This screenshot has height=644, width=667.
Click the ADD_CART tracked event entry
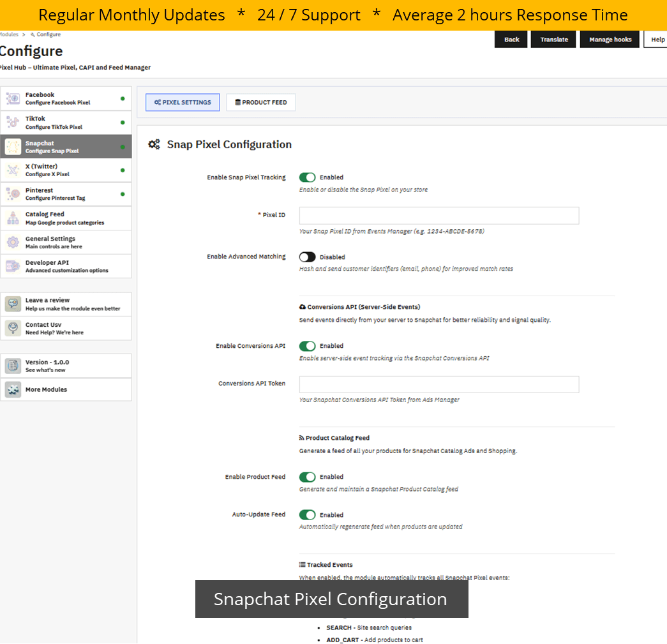tap(374, 640)
